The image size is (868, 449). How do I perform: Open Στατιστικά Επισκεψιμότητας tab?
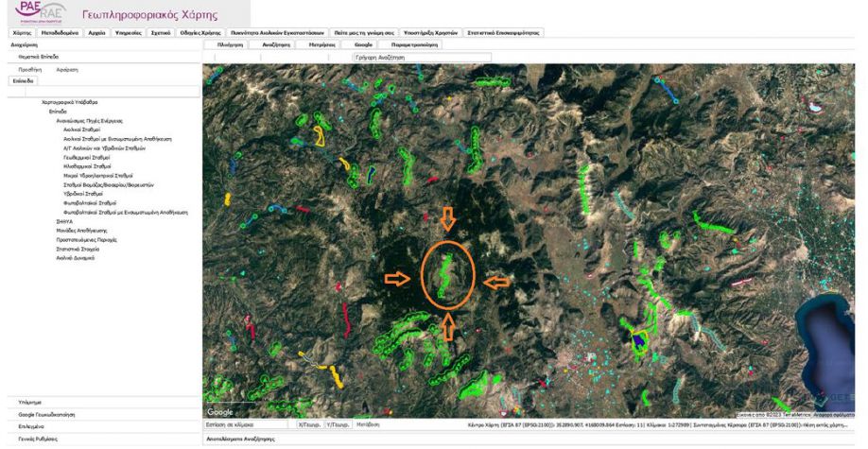(x=503, y=33)
